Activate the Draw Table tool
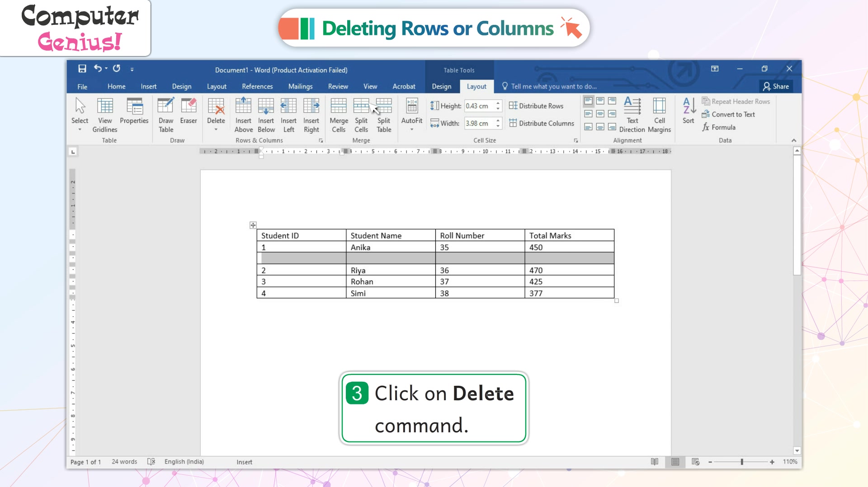The image size is (868, 487). tap(166, 115)
